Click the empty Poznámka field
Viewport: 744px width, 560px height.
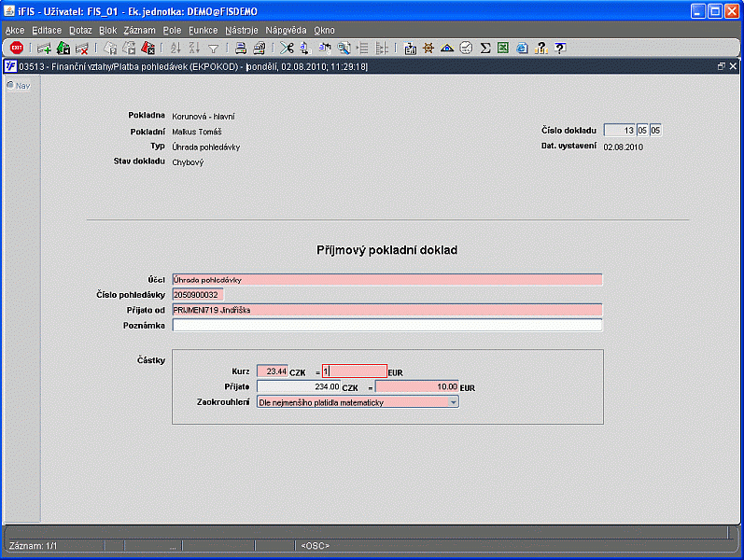(x=387, y=325)
